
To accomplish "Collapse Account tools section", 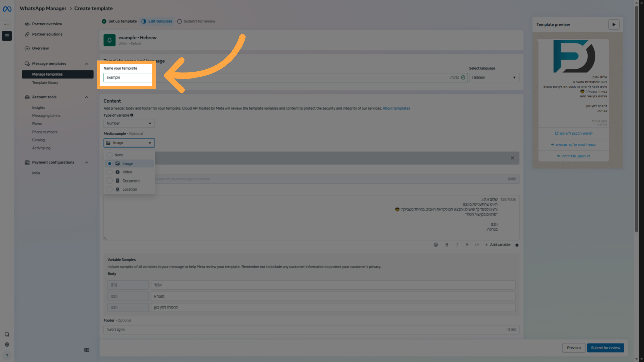I will (x=87, y=97).
